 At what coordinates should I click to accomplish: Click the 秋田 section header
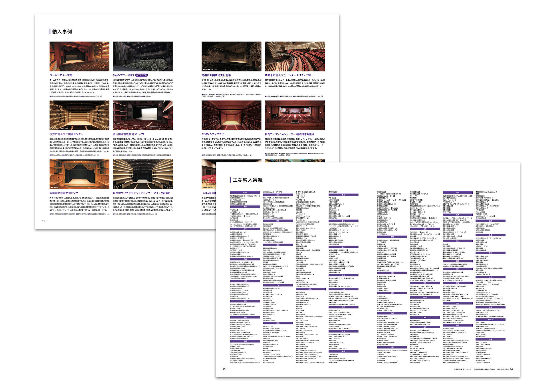[x=245, y=281]
